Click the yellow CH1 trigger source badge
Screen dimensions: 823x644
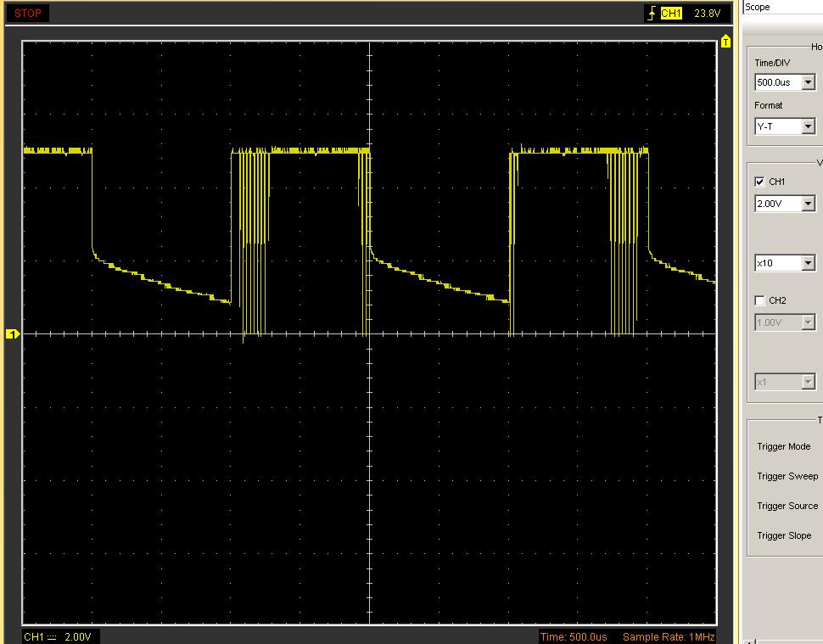point(671,14)
